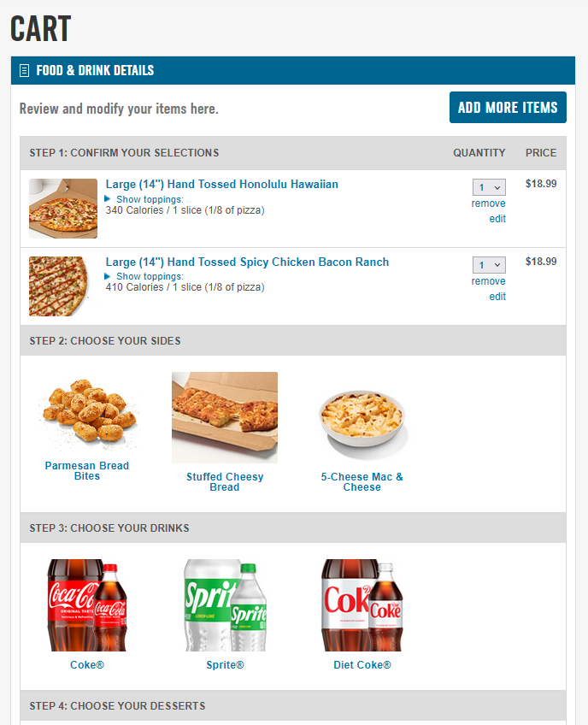
Task: Select the Coke bottles image
Action: [x=87, y=605]
